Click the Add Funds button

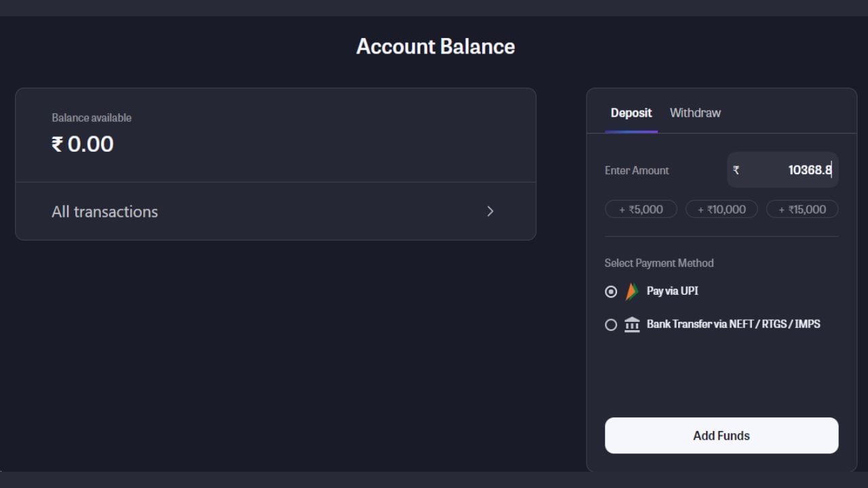[x=722, y=436]
